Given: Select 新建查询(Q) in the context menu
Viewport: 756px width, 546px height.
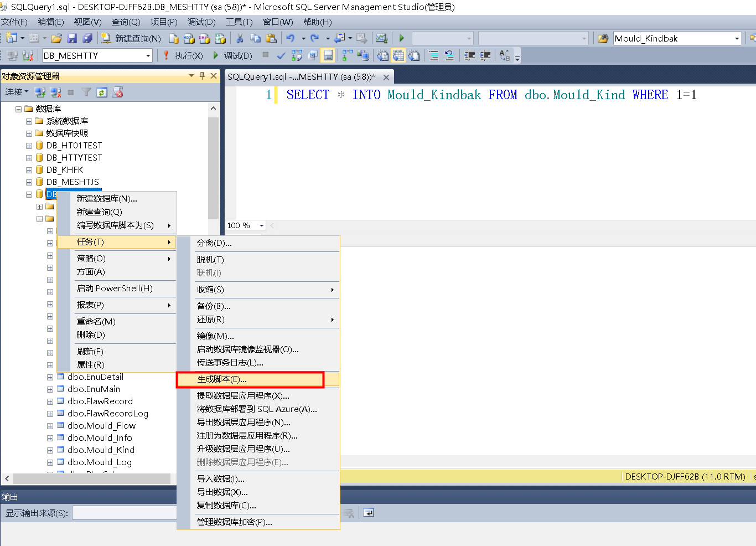Looking at the screenshot, I should [117, 212].
